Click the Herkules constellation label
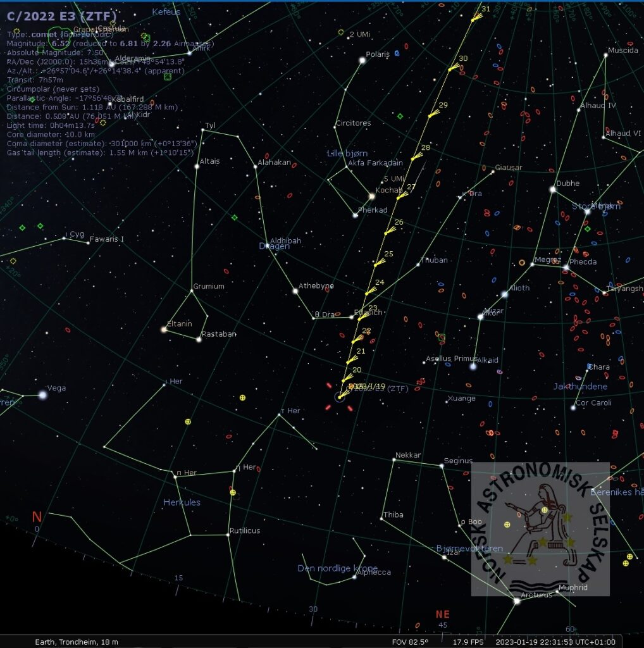Screen dimensions: 644x648 [182, 502]
